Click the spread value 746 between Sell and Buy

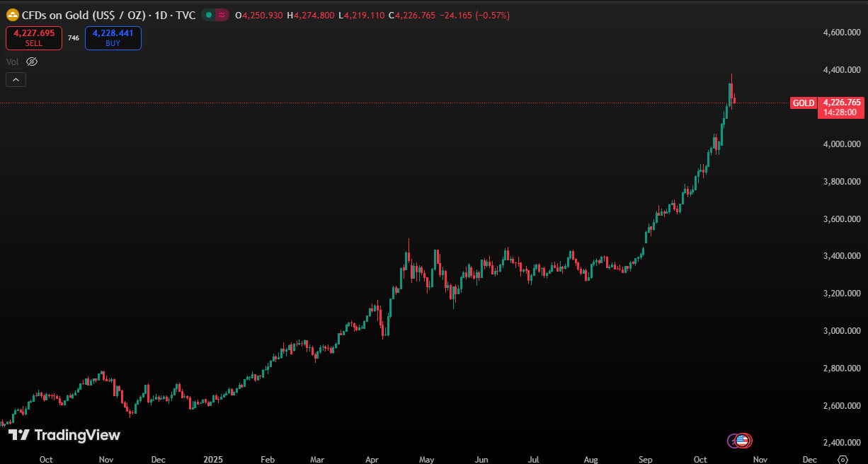coord(74,38)
